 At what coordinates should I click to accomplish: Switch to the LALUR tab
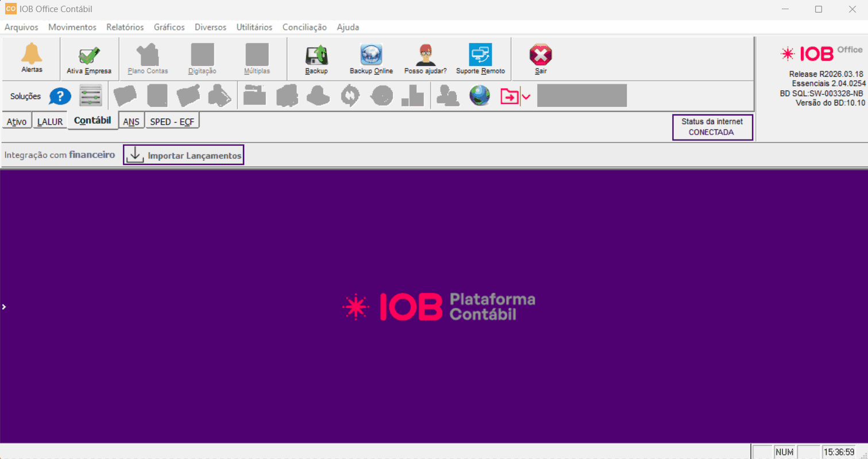(x=49, y=122)
